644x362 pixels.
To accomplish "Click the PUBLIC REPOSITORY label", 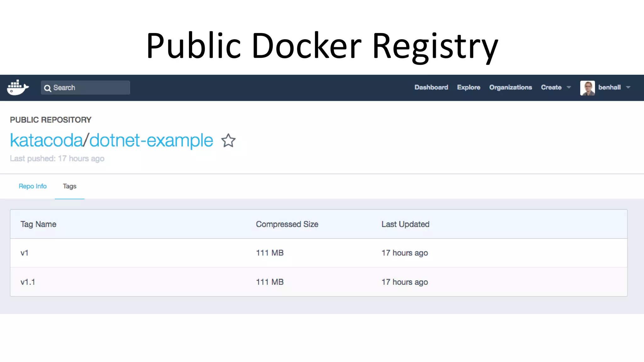I will (x=51, y=120).
